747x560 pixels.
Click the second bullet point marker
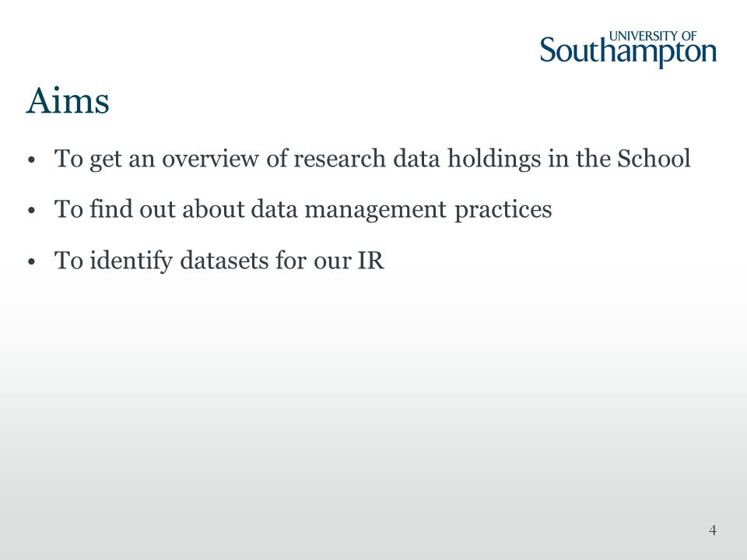tap(32, 211)
